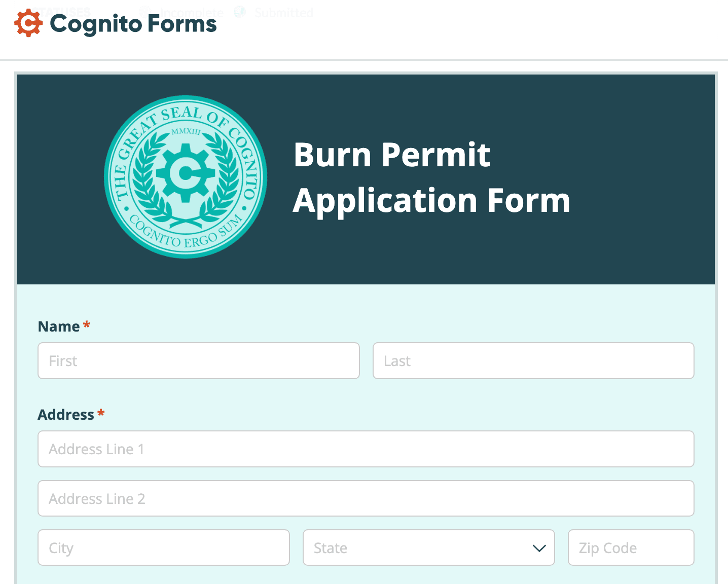Click the orange Cognito gear logo icon
728x584 pixels.
pyautogui.click(x=28, y=23)
